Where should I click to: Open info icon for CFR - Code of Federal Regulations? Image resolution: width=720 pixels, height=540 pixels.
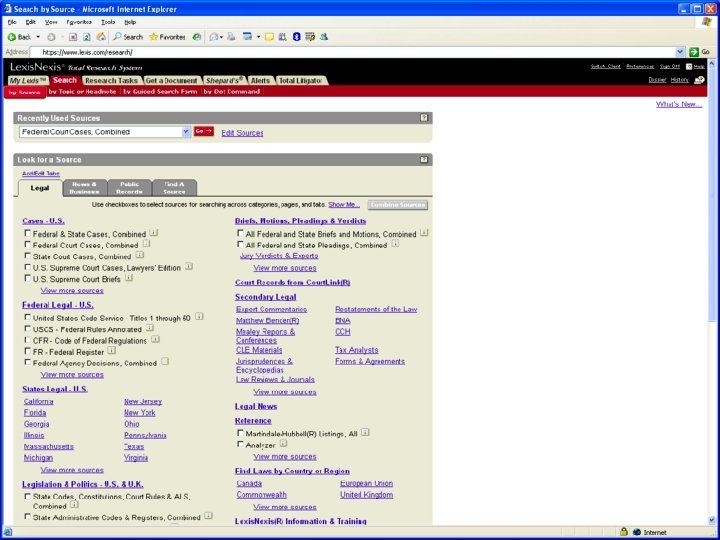tap(155, 339)
